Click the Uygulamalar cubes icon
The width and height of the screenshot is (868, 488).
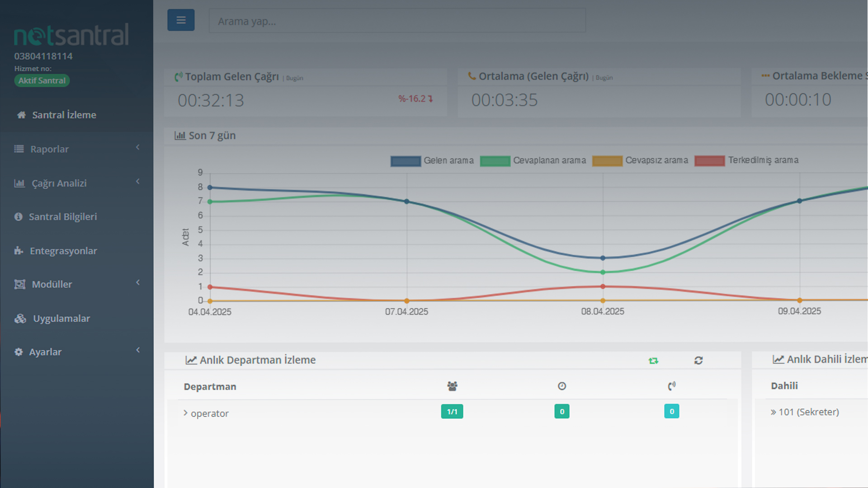[20, 319]
